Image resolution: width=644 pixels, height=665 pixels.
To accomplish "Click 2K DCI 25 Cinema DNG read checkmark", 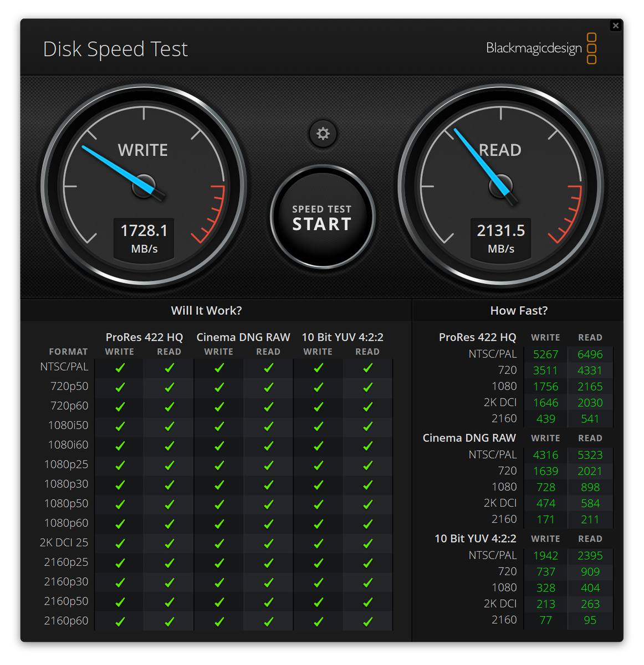I will point(268,543).
